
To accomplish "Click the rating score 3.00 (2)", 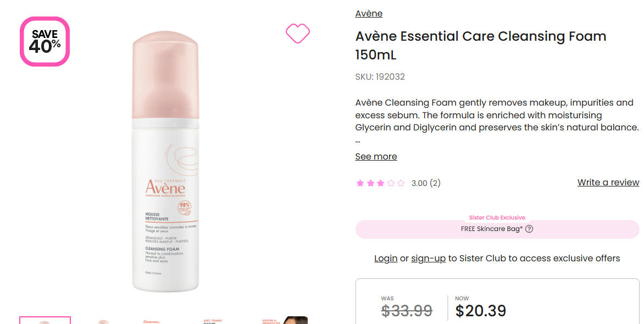I will (x=426, y=183).
